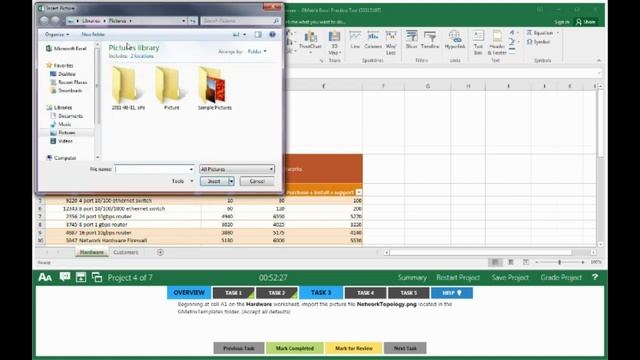
Task: Go to the TASK 2 tab
Action: 277,293
